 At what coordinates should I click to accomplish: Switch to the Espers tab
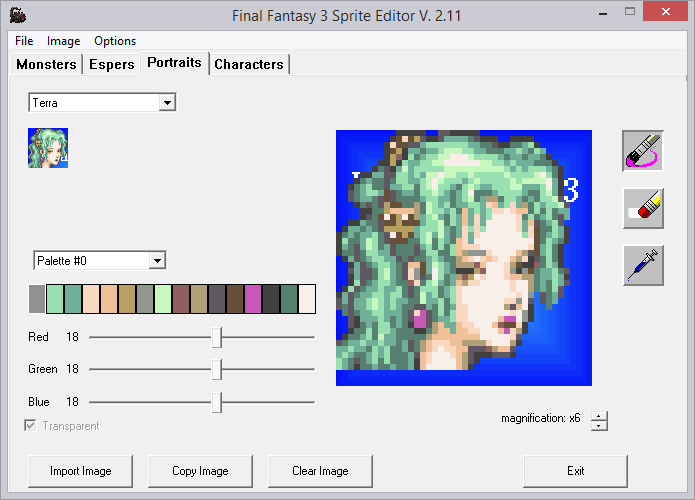point(112,64)
